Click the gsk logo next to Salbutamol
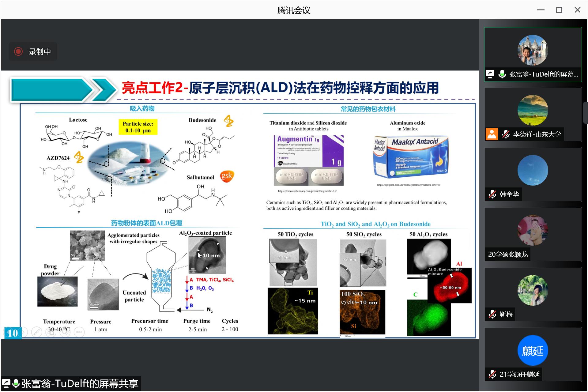The width and height of the screenshot is (588, 392). point(227,176)
